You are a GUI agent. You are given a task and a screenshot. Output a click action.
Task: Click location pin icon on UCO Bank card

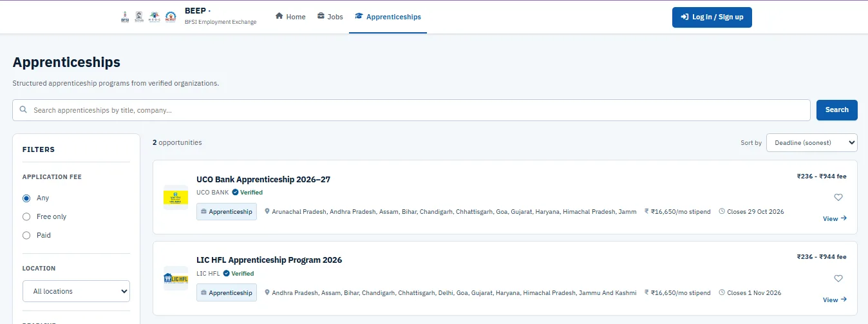[x=267, y=211]
